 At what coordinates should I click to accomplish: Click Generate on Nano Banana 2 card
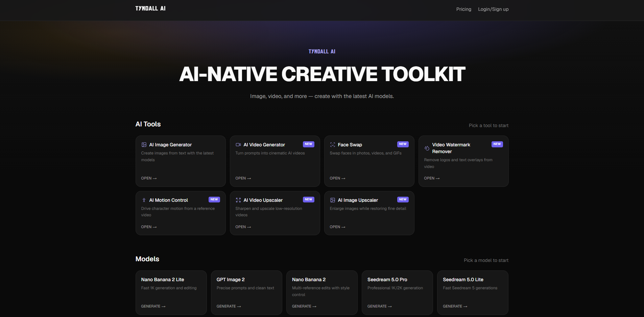point(304,306)
